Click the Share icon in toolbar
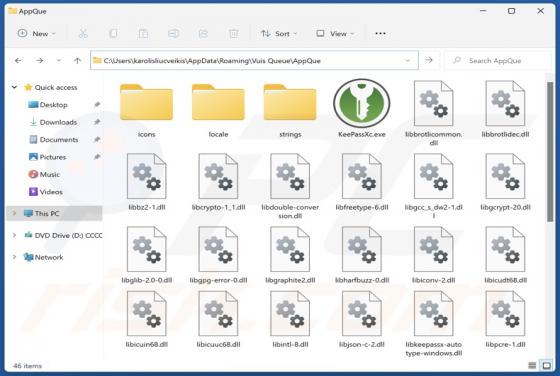 (x=203, y=34)
